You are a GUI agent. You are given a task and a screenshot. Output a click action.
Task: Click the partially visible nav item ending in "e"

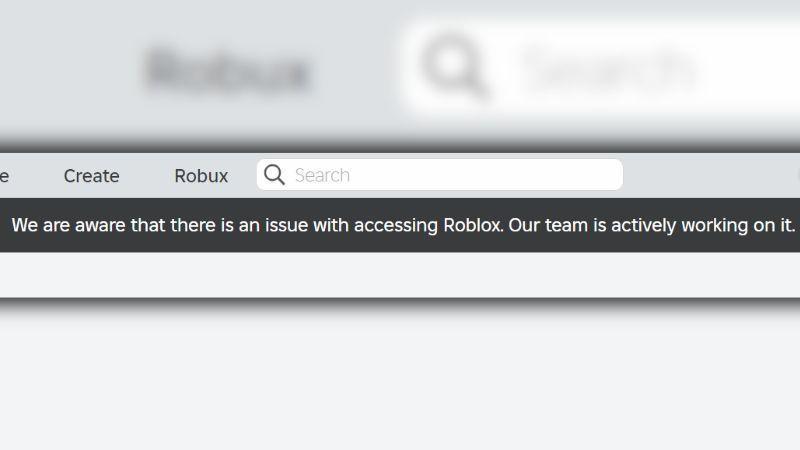(x=4, y=177)
